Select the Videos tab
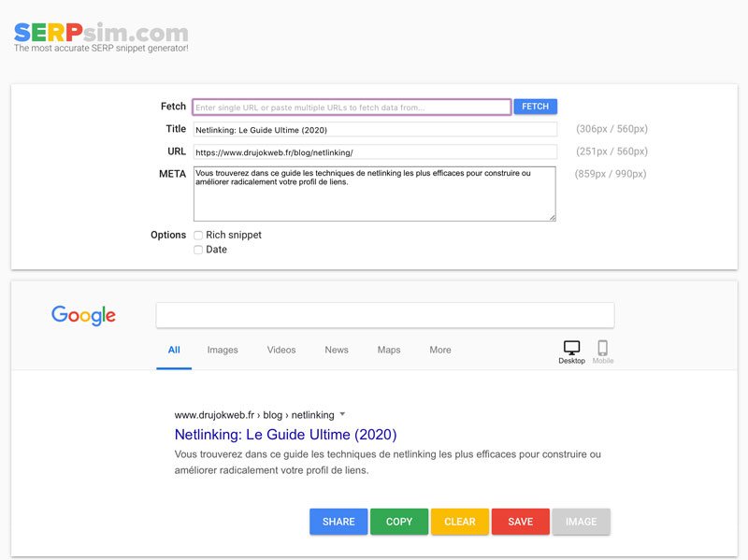The width and height of the screenshot is (748, 560). pyautogui.click(x=281, y=350)
